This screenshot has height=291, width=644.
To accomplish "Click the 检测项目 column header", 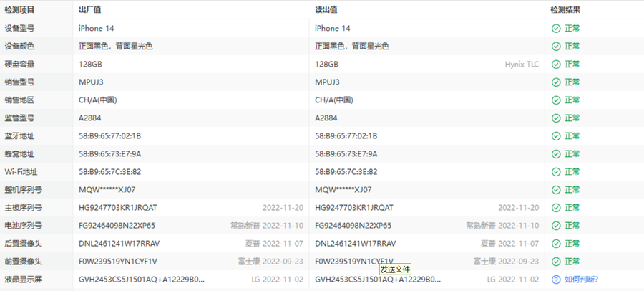I will [x=20, y=10].
